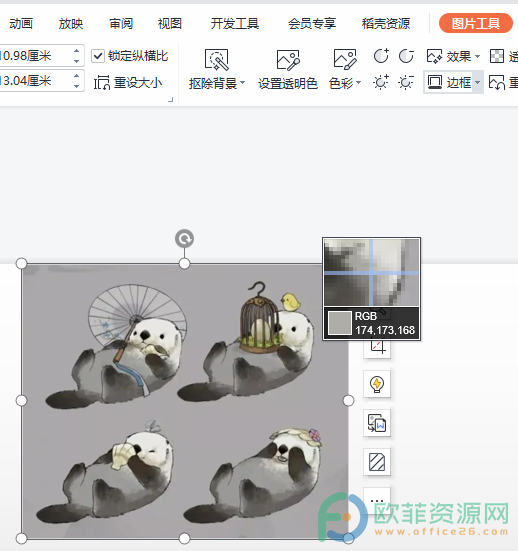This screenshot has height=551, width=518.
Task: Click the width field showing 3.04厘米
Action: pos(35,81)
